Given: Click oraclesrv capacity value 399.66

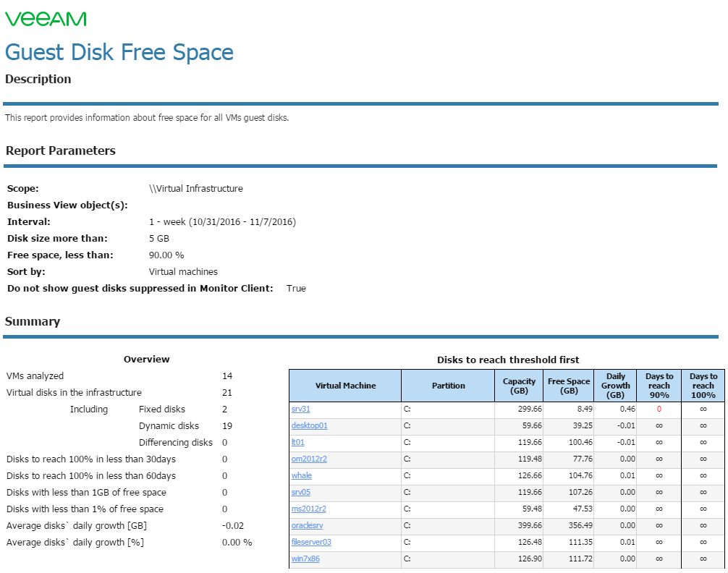Looking at the screenshot, I should click(530, 526).
